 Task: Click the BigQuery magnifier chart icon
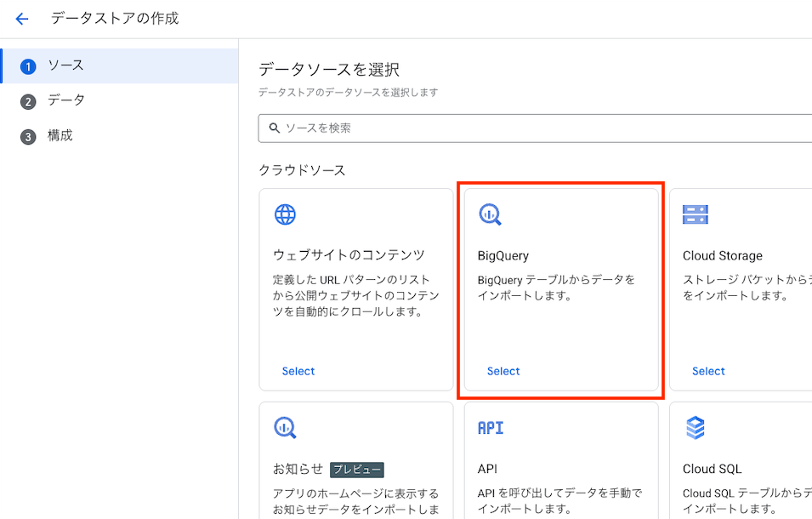tap(490, 214)
